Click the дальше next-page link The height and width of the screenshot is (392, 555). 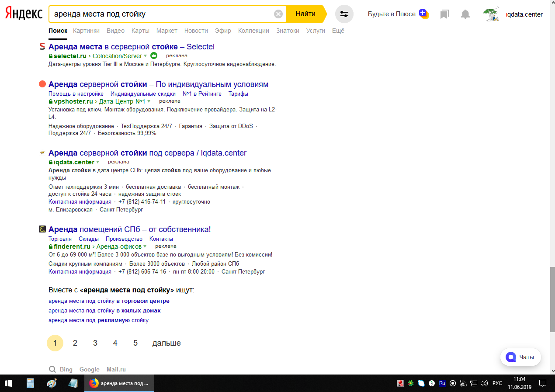click(x=166, y=343)
